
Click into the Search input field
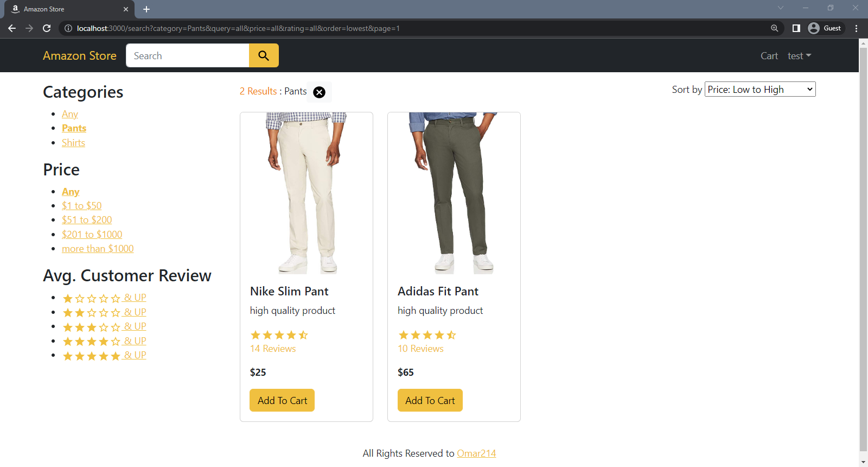[x=188, y=55]
